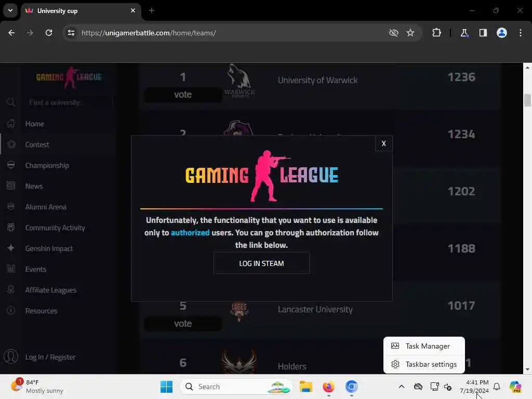Open Contest in the sidebar
The image size is (532, 399).
37,144
